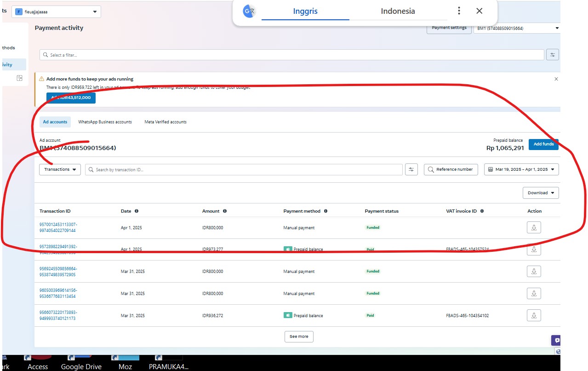This screenshot has width=588, height=371.
Task: Open the Mar 19 – Apr 1 date range picker
Action: coord(521,169)
